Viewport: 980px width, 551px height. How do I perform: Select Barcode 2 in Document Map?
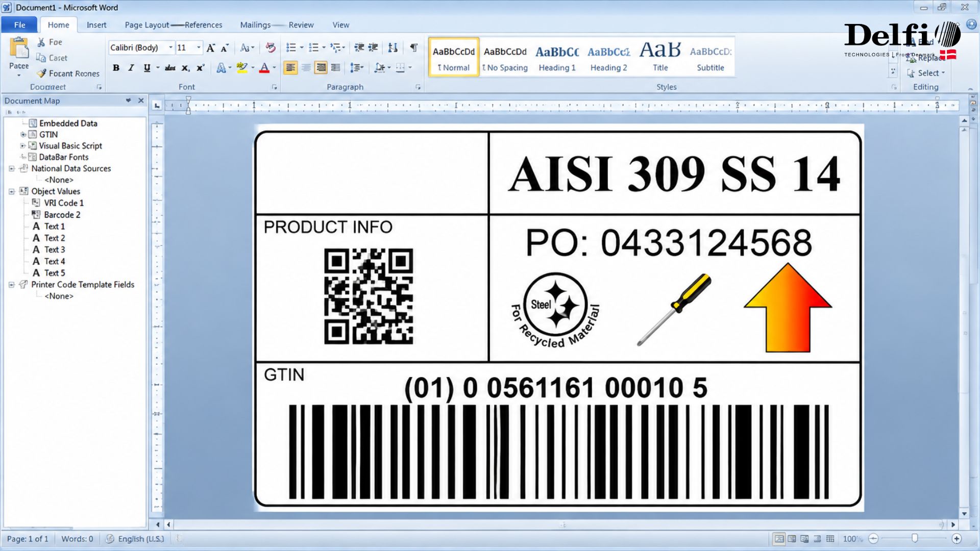click(56, 215)
